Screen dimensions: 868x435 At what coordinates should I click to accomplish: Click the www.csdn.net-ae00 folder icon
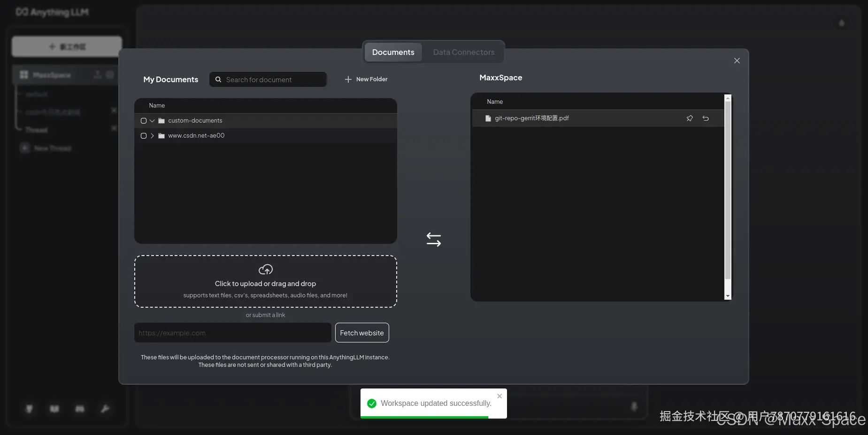[161, 136]
